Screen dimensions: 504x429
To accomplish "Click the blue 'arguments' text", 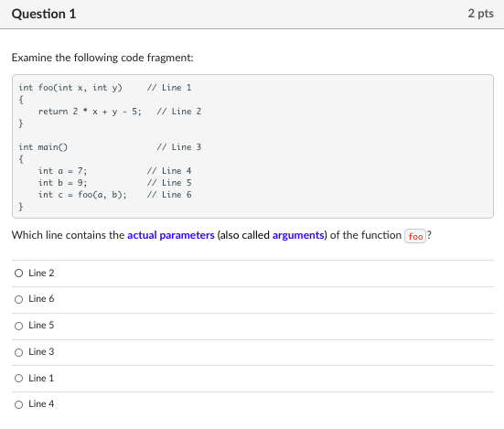I will point(298,236).
